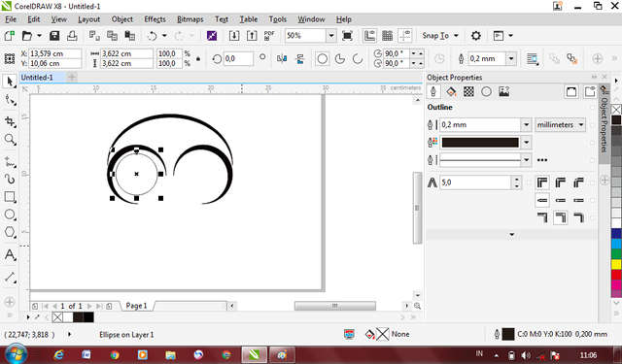
Task: Click the Export icon
Action: tap(252, 36)
